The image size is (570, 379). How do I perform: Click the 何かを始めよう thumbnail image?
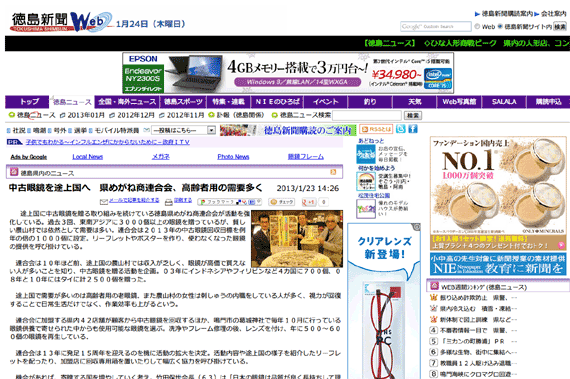click(366, 181)
